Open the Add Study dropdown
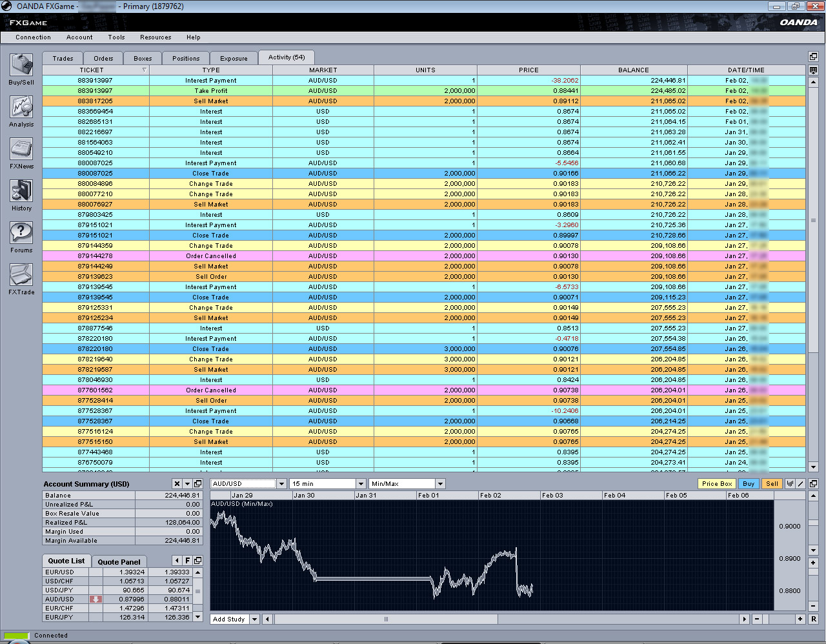 [x=254, y=619]
